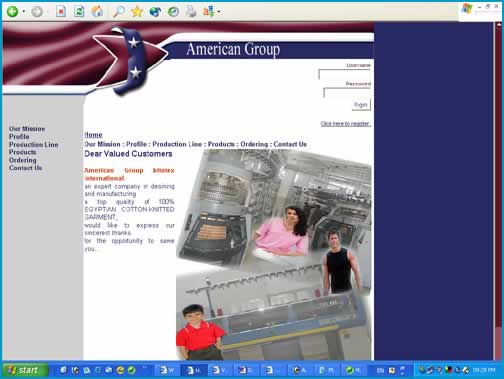Image resolution: width=504 pixels, height=379 pixels.
Task: Click the Contact Us link in top navigation
Action: 290,144
